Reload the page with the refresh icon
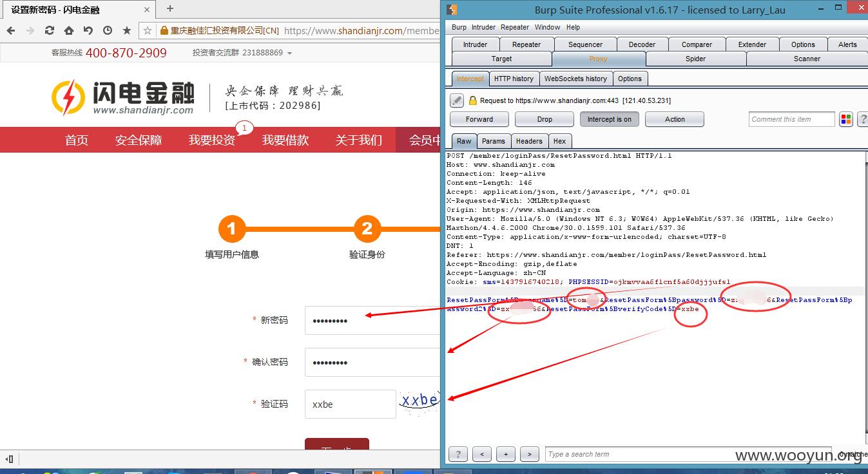 click(x=50, y=30)
